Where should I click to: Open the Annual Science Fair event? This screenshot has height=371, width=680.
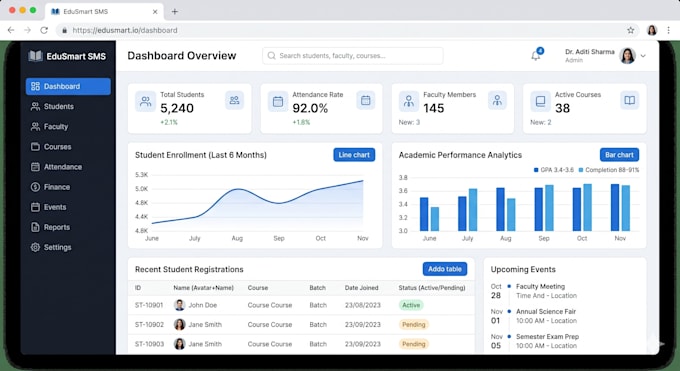(x=546, y=312)
